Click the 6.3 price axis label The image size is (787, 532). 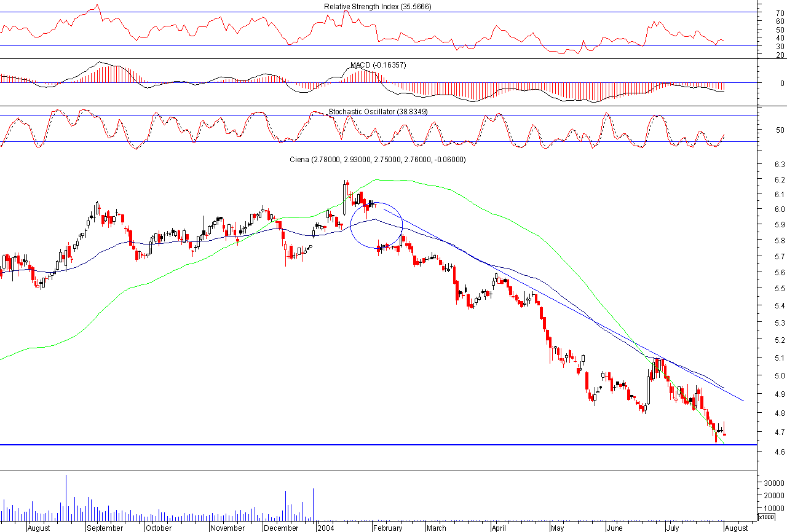[x=780, y=165]
